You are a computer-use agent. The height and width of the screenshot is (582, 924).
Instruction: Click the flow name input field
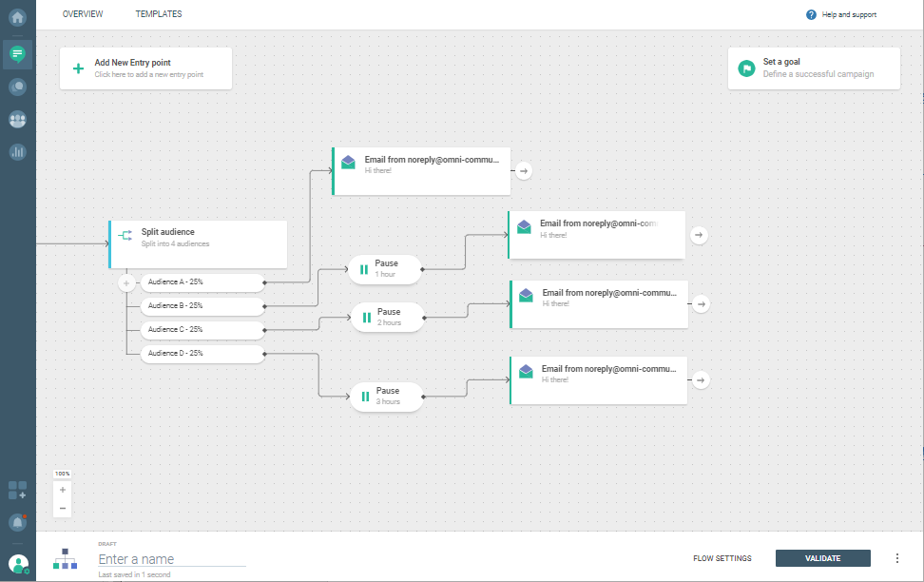171,559
